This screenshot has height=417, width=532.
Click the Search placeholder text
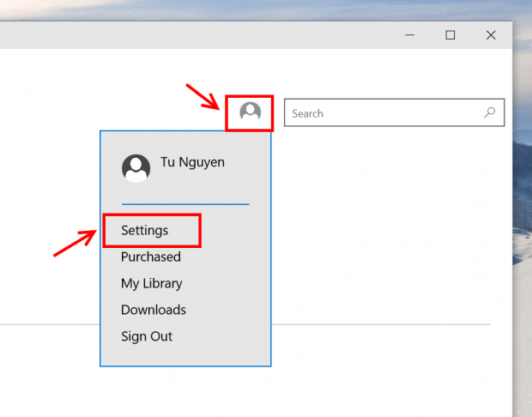click(x=307, y=113)
